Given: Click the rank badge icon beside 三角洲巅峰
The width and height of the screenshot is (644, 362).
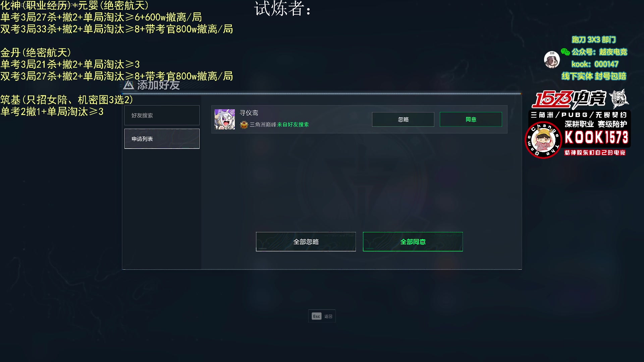Looking at the screenshot, I should click(x=244, y=125).
